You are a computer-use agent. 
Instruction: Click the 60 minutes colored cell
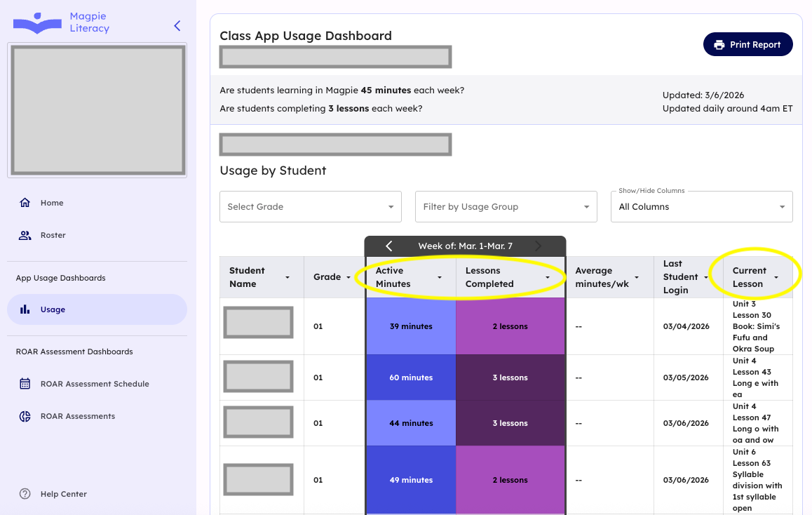tap(411, 377)
